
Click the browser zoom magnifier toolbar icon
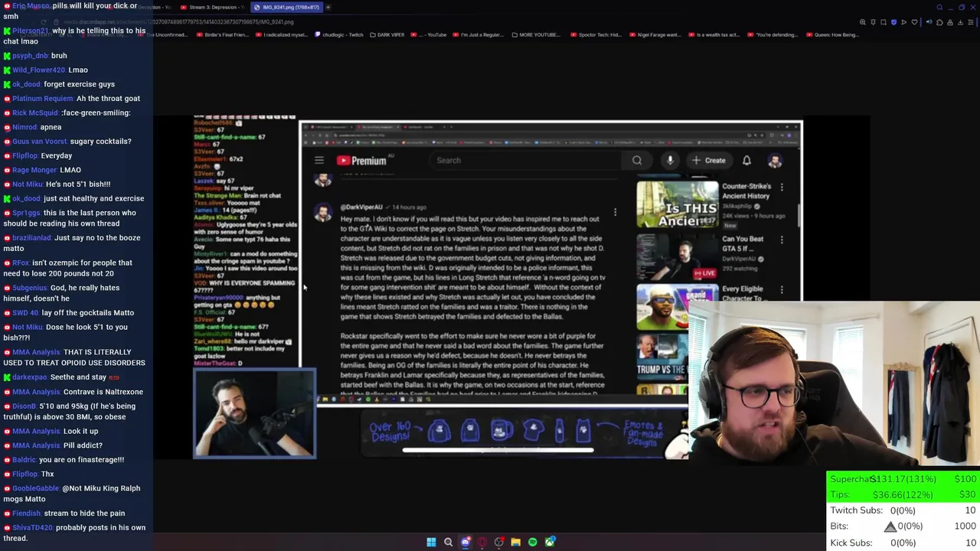click(x=863, y=22)
